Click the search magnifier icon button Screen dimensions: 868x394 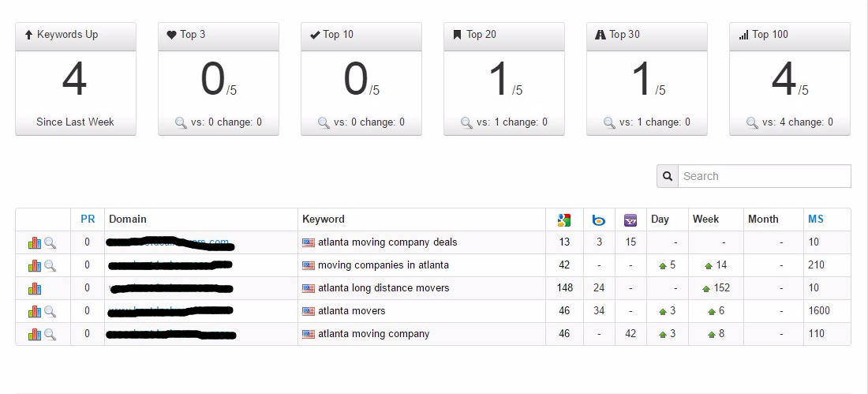point(668,176)
